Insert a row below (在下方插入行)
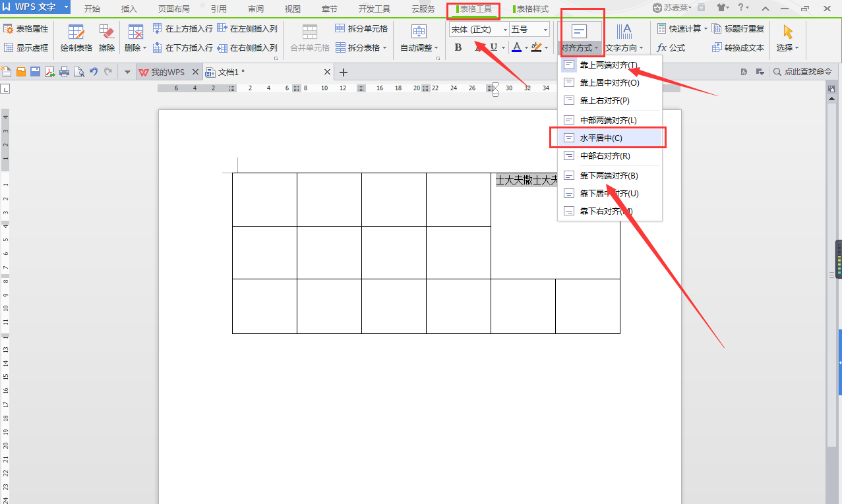Screen dimensions: 842x504 click(x=183, y=47)
